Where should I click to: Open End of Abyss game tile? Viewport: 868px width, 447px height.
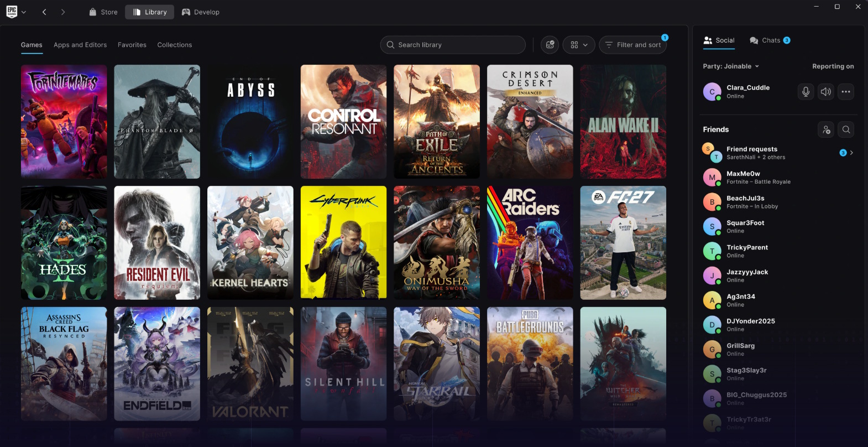point(250,122)
